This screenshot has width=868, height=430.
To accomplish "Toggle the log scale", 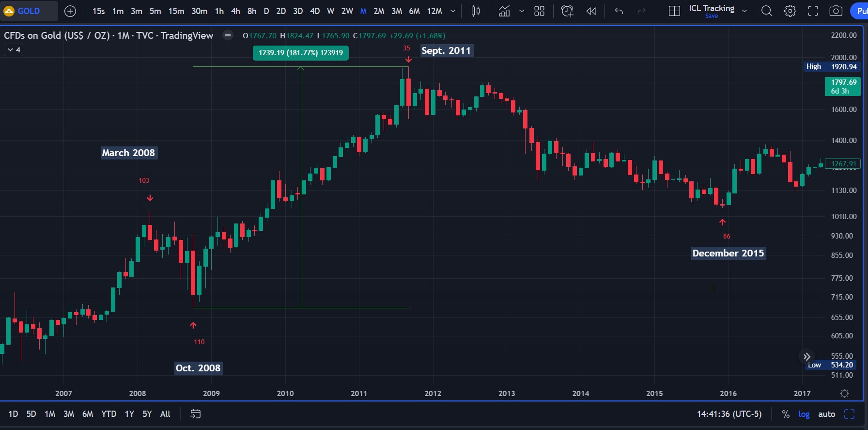I will pos(804,414).
